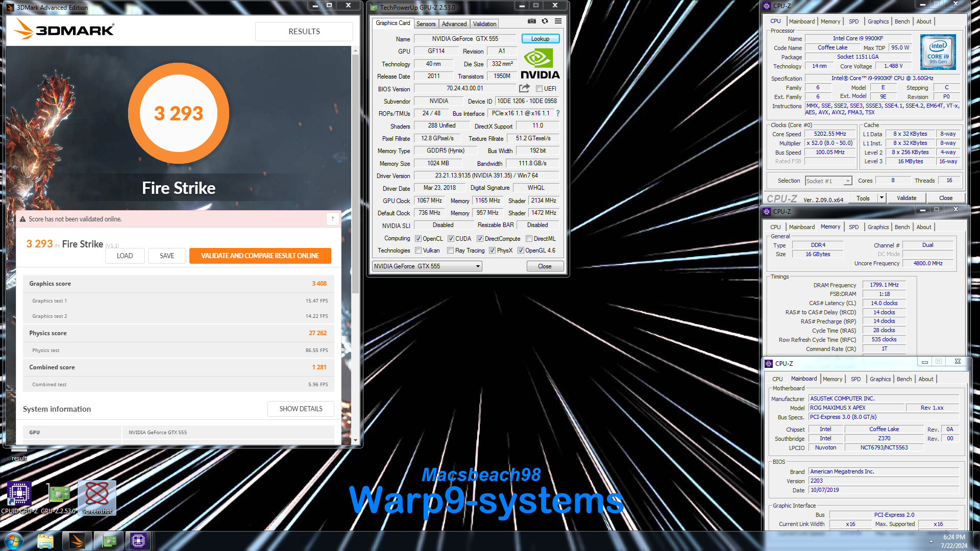This screenshot has height=551, width=980.
Task: Toggle the DirectML checkbox
Action: click(x=529, y=239)
